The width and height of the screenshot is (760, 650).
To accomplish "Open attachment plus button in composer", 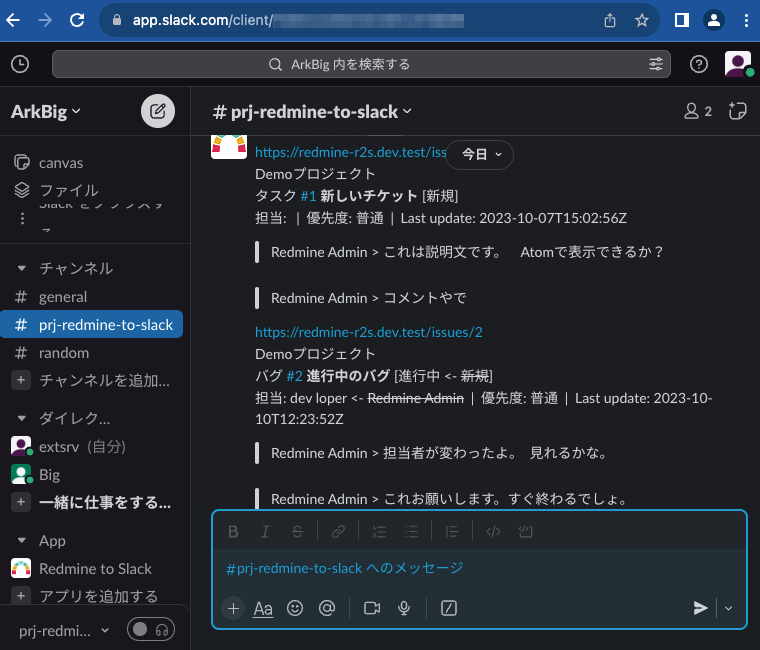I will pos(233,608).
